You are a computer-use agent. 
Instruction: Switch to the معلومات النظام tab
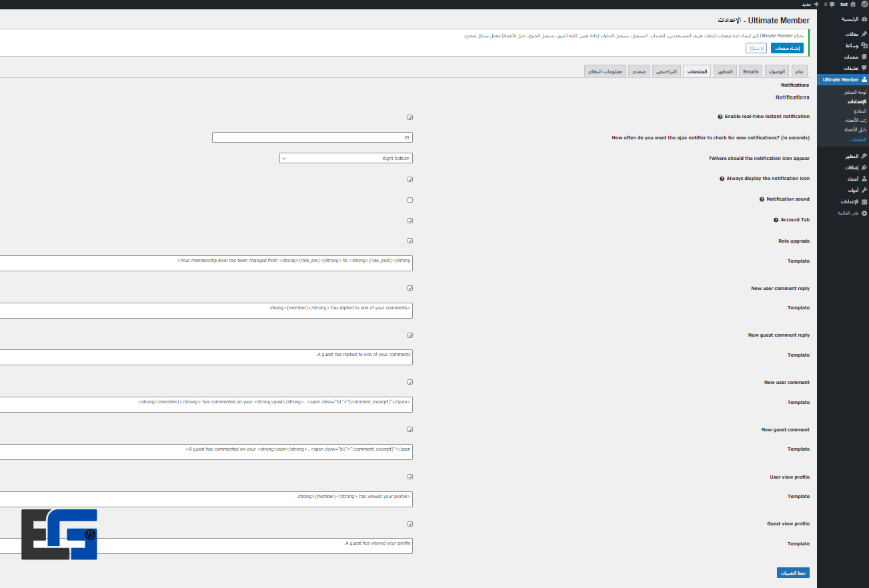coord(606,71)
